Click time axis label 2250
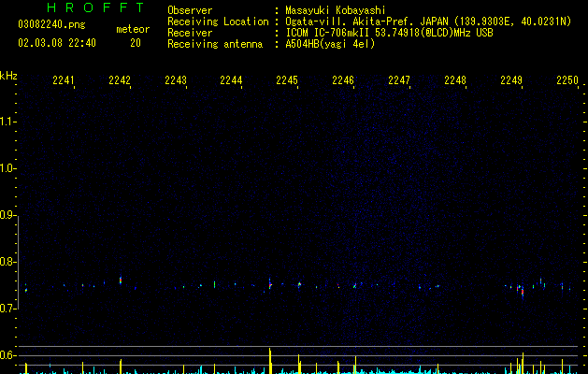 tap(567, 80)
